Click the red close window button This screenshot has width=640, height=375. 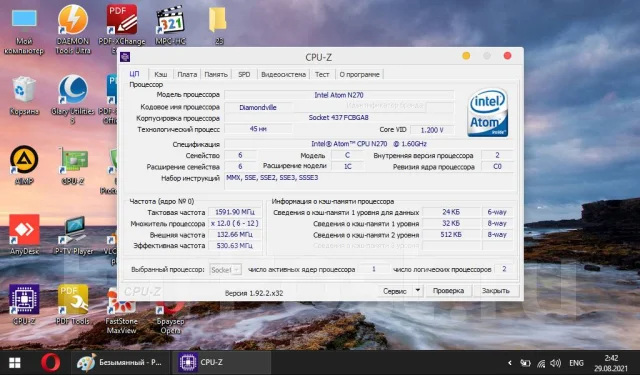point(507,56)
